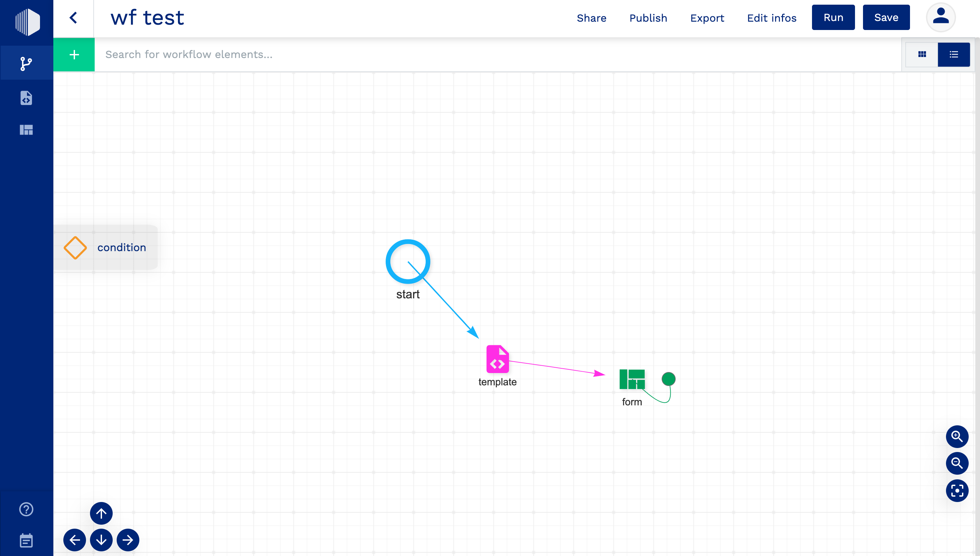Click the Publish menu item
Screen dimensions: 980x556
[x=648, y=18]
